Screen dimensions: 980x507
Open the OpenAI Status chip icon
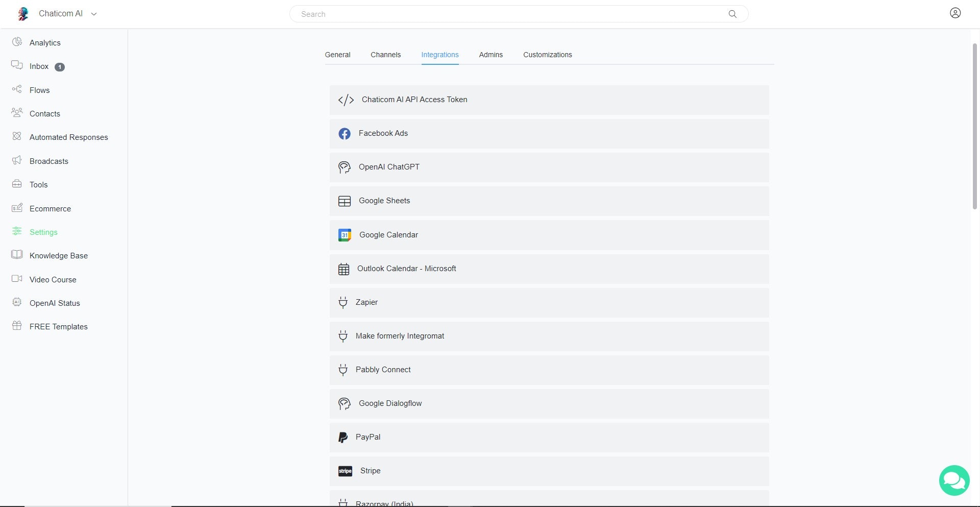click(17, 302)
